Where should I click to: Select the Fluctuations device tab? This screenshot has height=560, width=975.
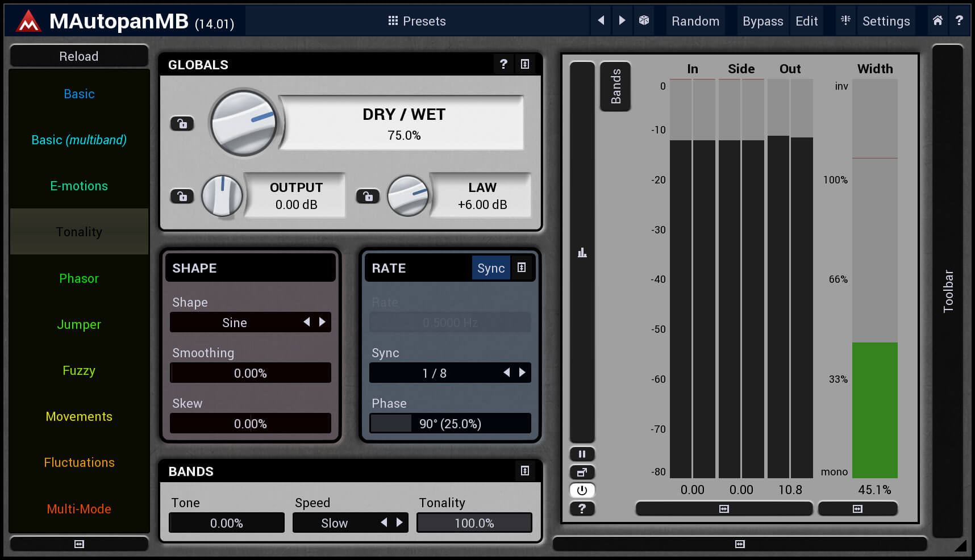(79, 462)
